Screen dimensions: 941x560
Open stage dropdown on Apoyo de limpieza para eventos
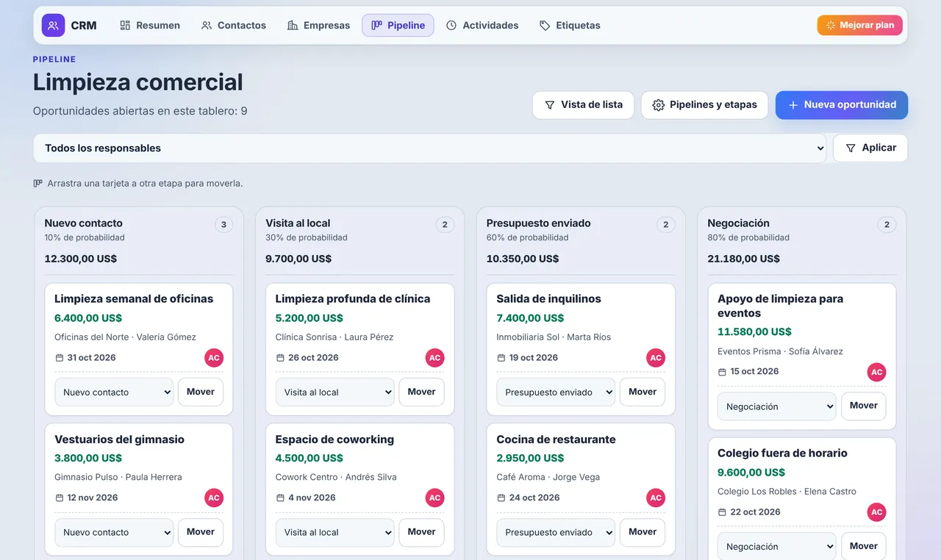coord(777,406)
